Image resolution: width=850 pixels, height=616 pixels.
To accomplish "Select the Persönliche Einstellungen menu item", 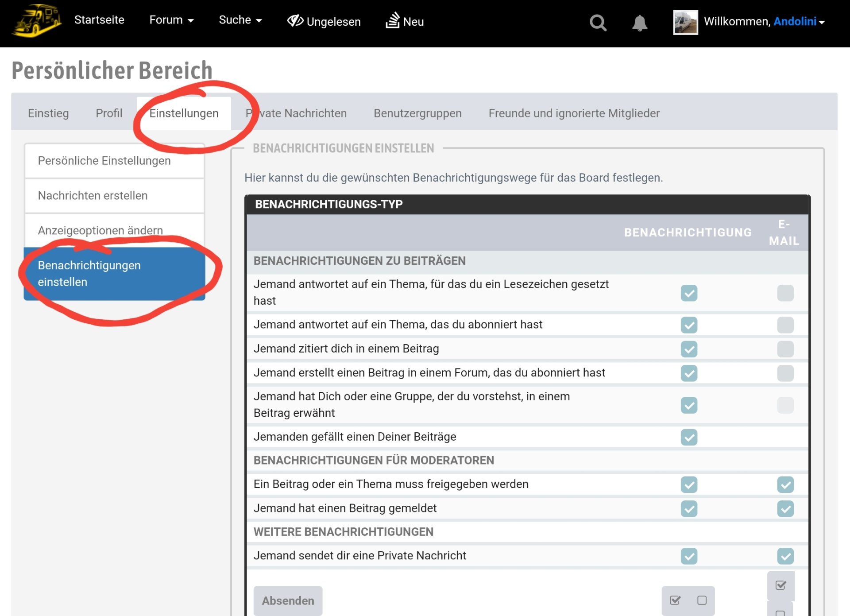I will (x=105, y=160).
